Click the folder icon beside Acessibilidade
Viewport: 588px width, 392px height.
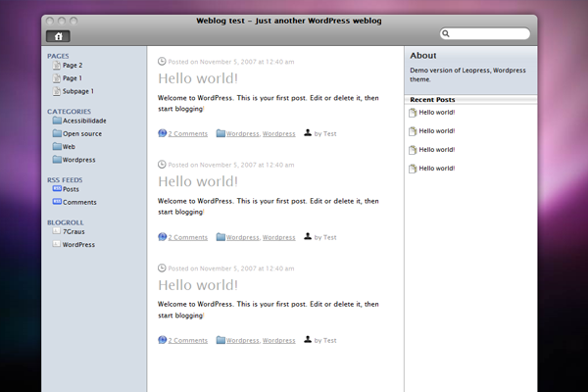57,121
